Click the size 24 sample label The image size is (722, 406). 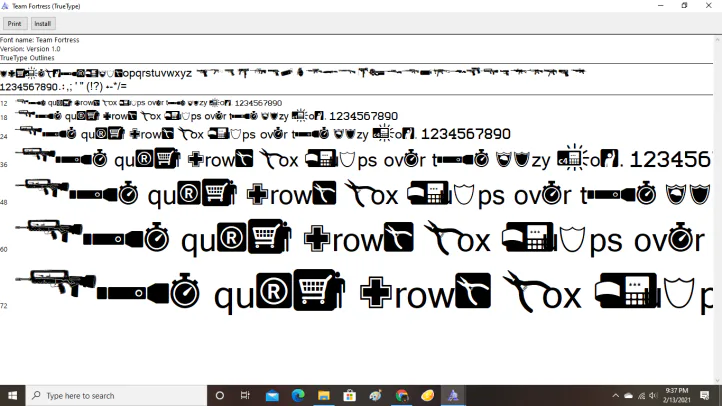point(4,136)
